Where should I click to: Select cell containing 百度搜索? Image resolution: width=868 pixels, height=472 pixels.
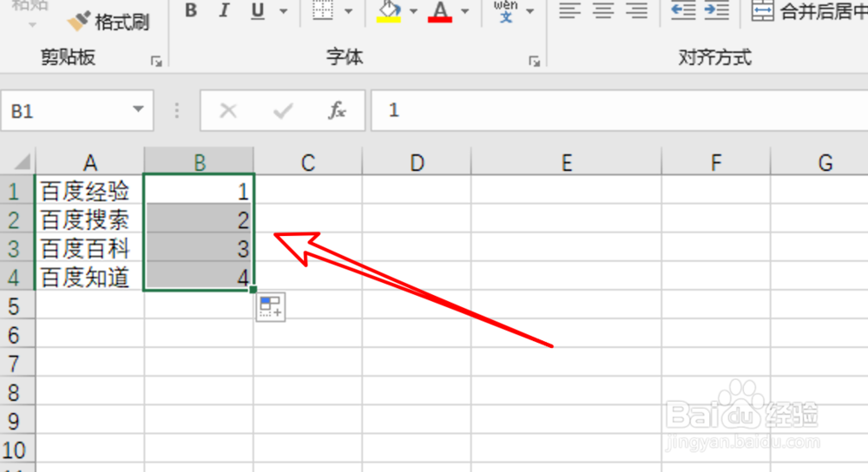89,220
